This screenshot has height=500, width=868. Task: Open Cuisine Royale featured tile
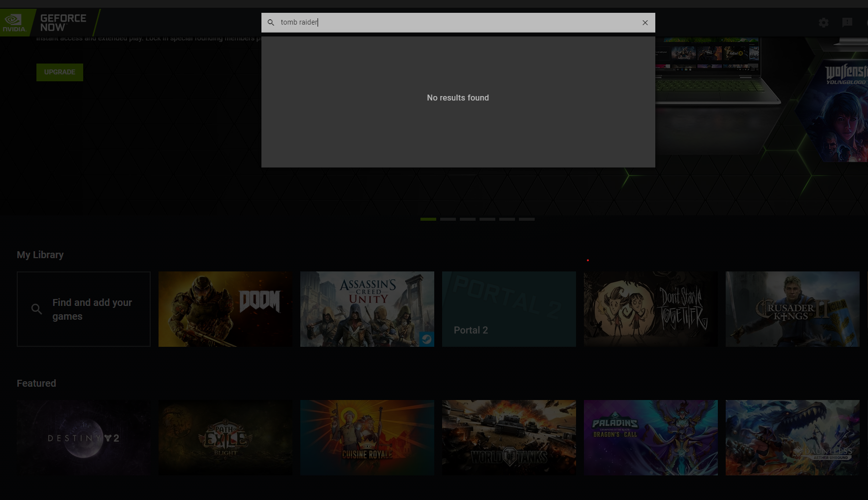tap(367, 437)
